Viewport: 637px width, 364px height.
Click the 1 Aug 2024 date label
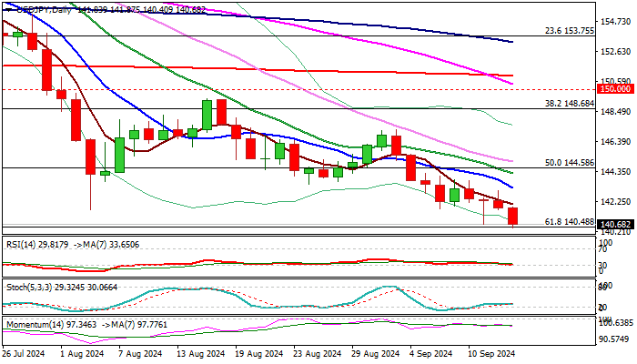82,354
